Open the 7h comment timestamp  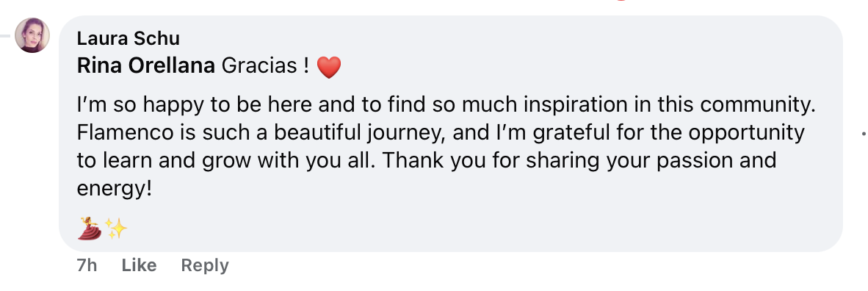[87, 265]
